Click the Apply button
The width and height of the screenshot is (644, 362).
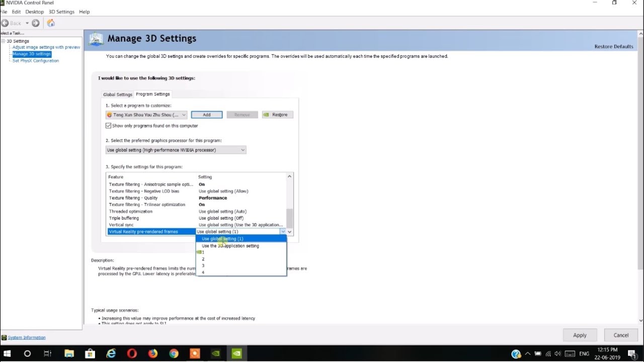580,335
